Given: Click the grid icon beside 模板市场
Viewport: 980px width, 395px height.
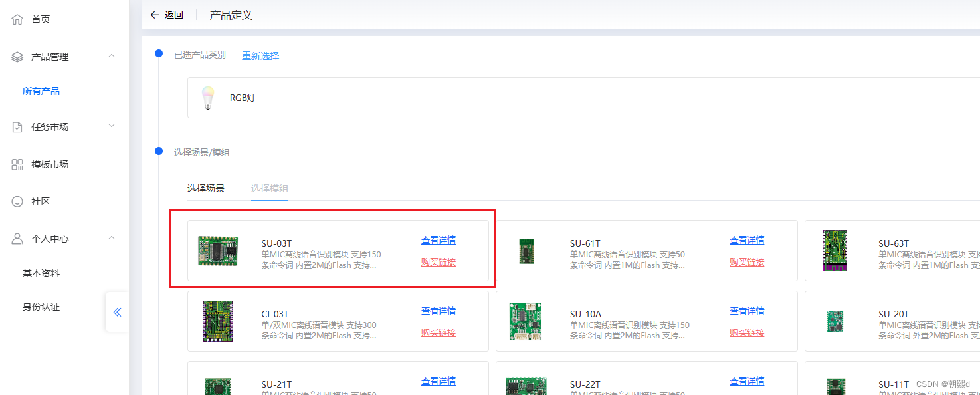Looking at the screenshot, I should pyautogui.click(x=18, y=164).
